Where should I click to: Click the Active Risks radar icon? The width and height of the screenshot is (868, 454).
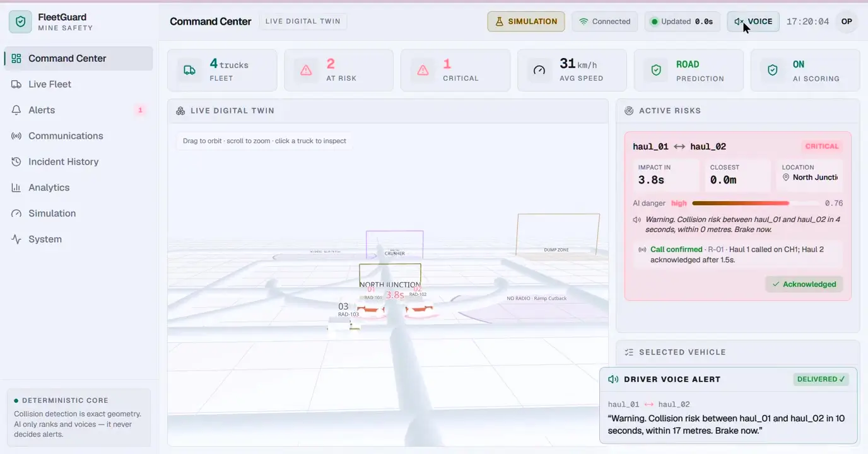tap(629, 111)
